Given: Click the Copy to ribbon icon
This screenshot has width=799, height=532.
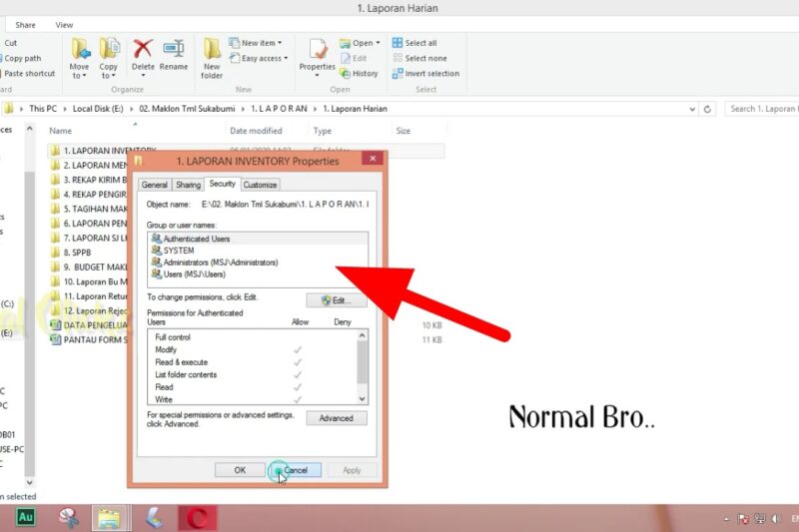Looking at the screenshot, I should click(109, 56).
